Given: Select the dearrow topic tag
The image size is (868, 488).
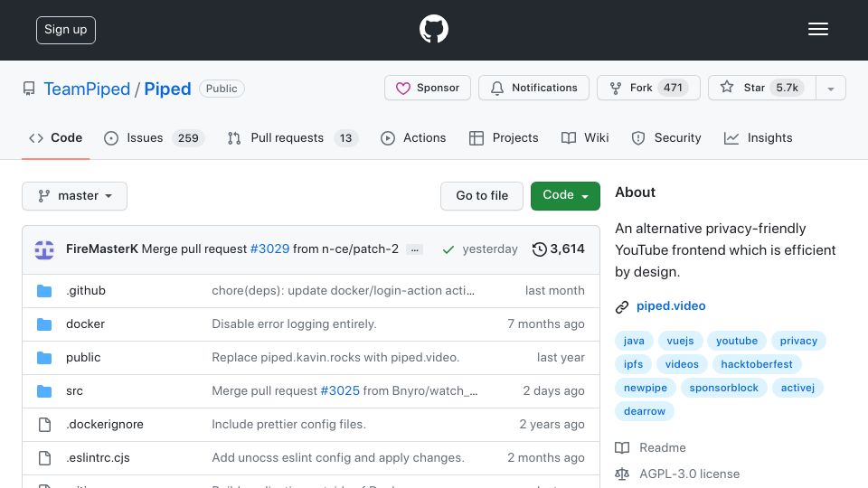Looking at the screenshot, I should pyautogui.click(x=645, y=411).
